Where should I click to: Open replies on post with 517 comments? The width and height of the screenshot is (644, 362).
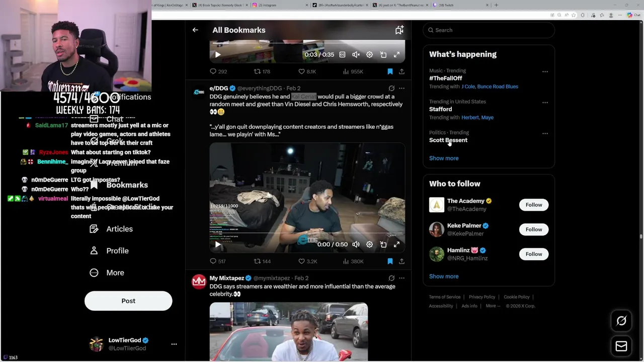pyautogui.click(x=218, y=261)
